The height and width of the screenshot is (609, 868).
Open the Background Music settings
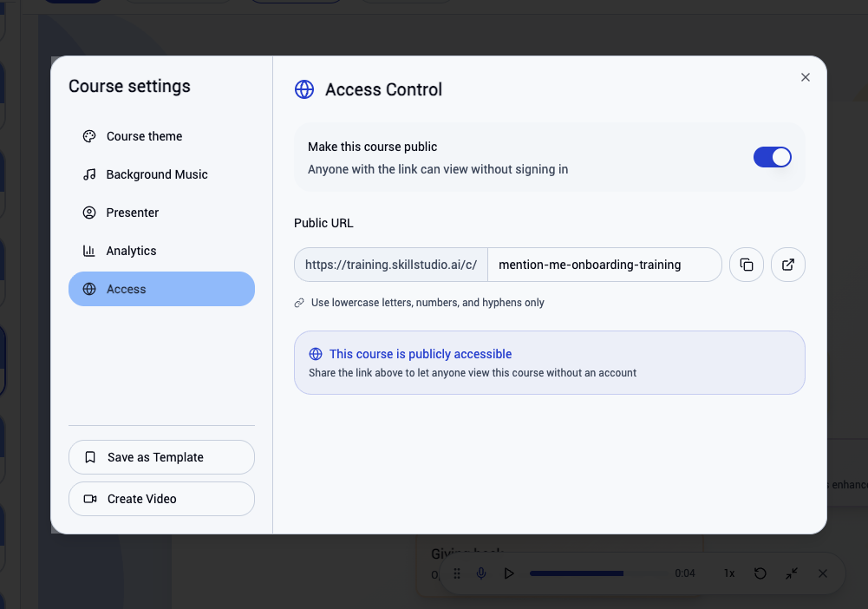click(161, 174)
